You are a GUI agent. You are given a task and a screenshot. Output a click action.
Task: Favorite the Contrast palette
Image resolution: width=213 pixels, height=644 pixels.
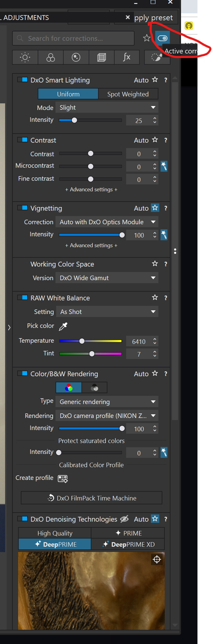coord(155,140)
